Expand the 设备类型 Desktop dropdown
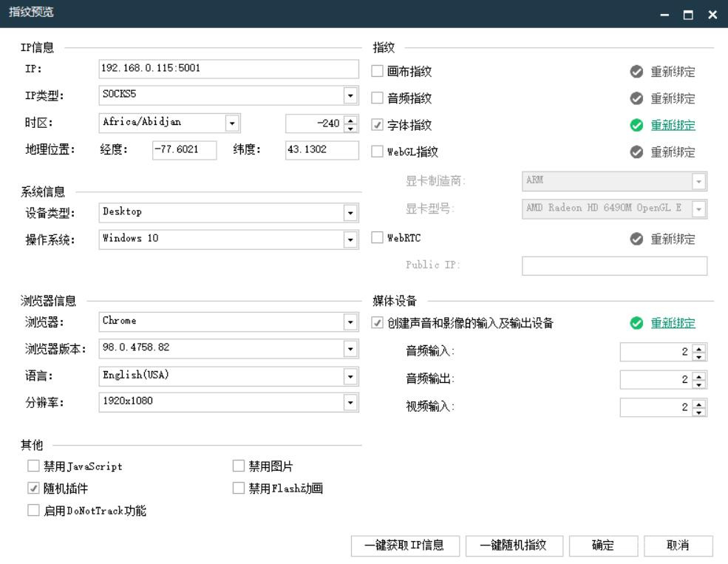This screenshot has width=728, height=564. pyautogui.click(x=350, y=213)
